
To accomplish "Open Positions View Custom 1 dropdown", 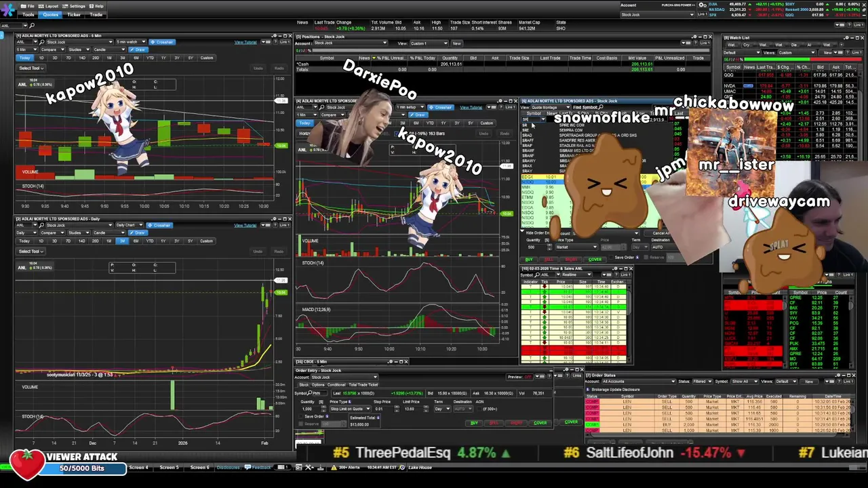I will [x=429, y=43].
